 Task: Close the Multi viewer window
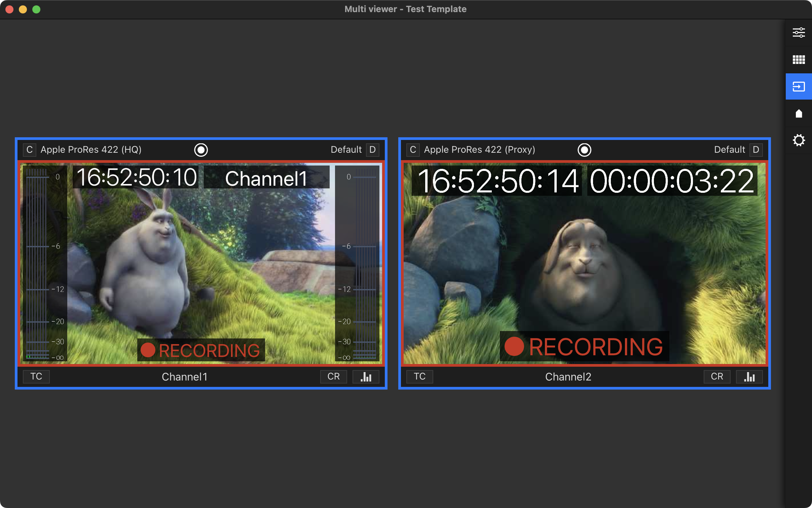click(x=9, y=9)
